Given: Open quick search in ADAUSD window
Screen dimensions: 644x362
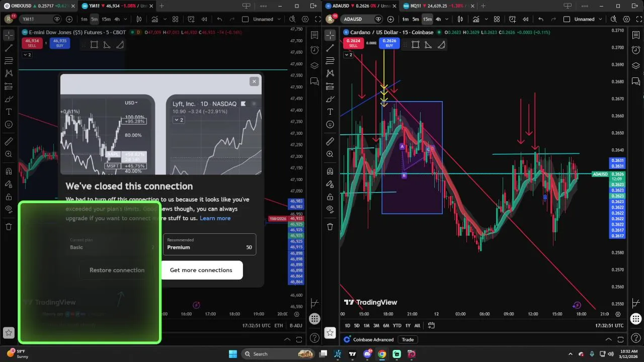Looking at the screenshot, I should (613, 19).
